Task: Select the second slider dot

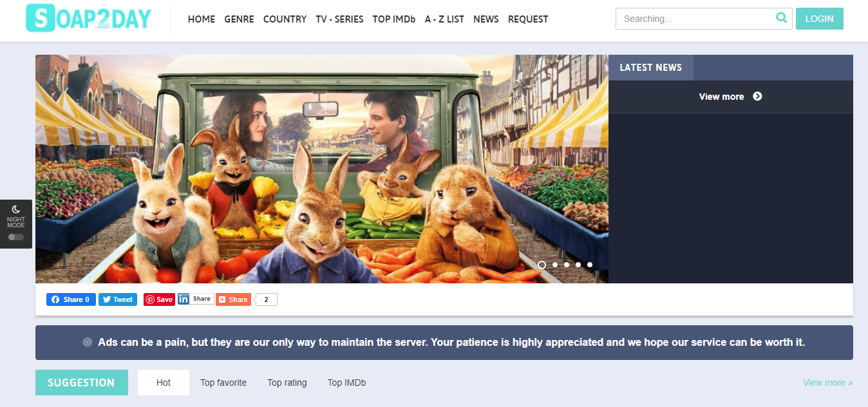Action: [x=555, y=265]
